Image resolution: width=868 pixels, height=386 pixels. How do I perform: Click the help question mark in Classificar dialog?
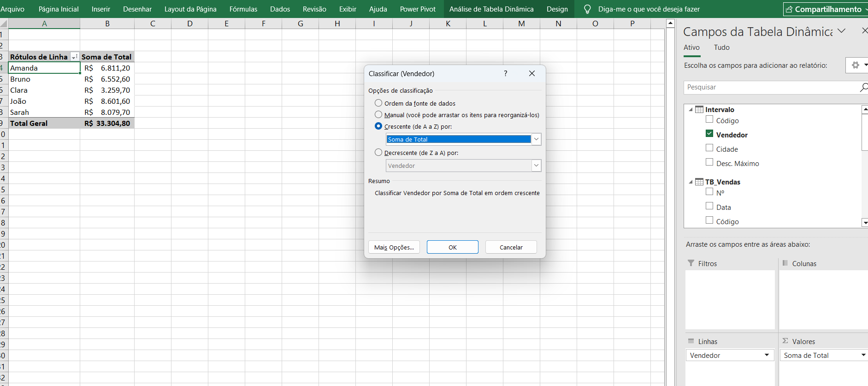tap(506, 73)
